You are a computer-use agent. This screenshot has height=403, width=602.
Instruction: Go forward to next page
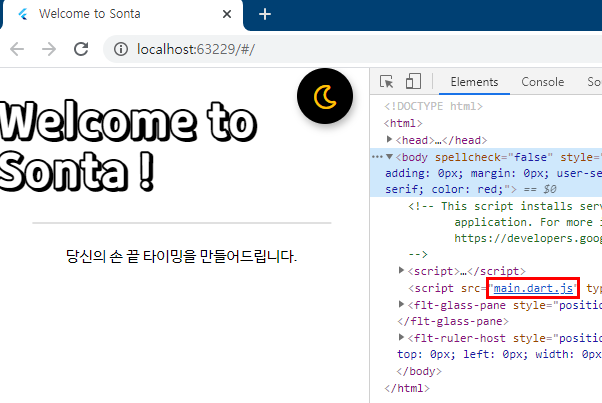(x=49, y=49)
